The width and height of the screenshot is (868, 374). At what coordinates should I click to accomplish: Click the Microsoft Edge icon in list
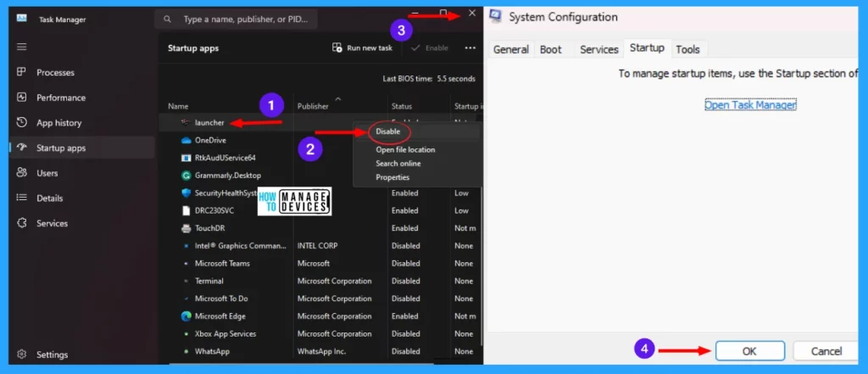(186, 316)
